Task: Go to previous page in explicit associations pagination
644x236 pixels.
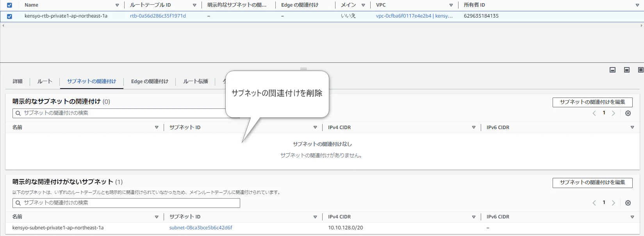Action: pos(594,113)
